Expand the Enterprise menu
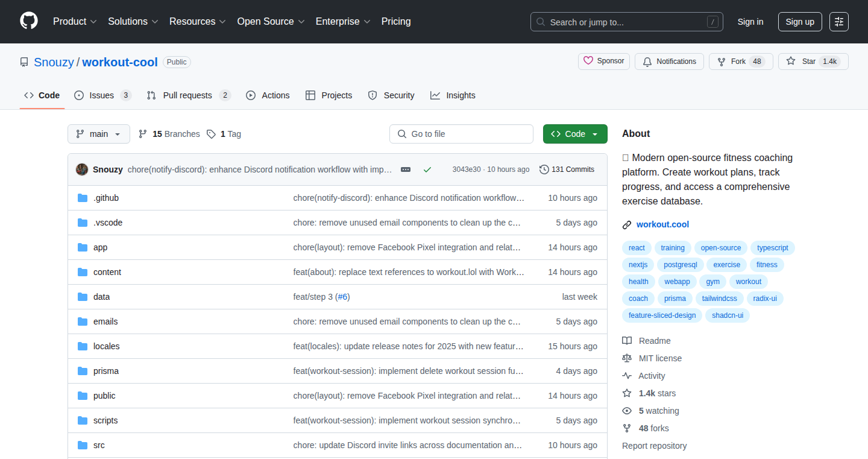Screen dimensions: 868x459 tap(343, 22)
